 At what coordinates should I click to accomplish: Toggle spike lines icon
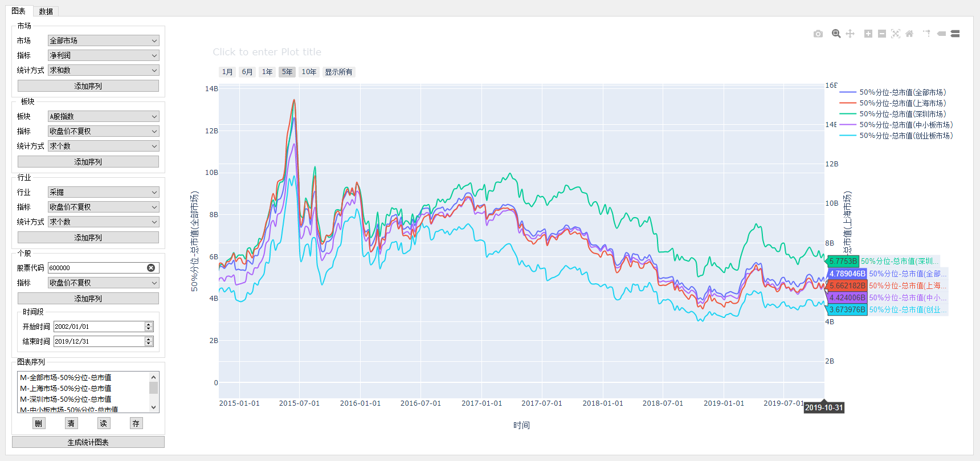pos(927,34)
